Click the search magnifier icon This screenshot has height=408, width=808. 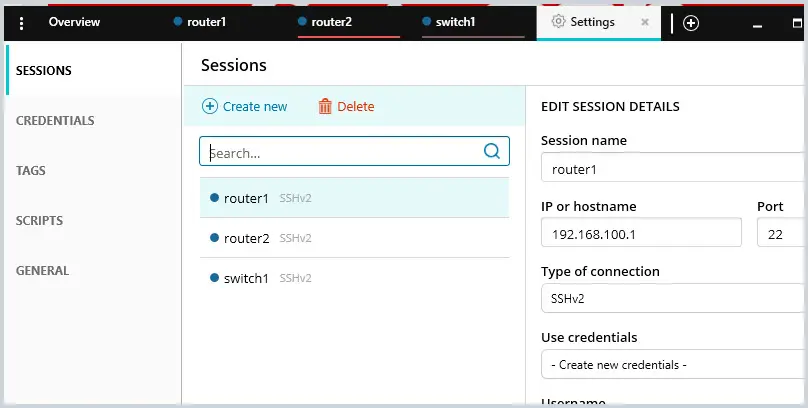click(x=492, y=151)
